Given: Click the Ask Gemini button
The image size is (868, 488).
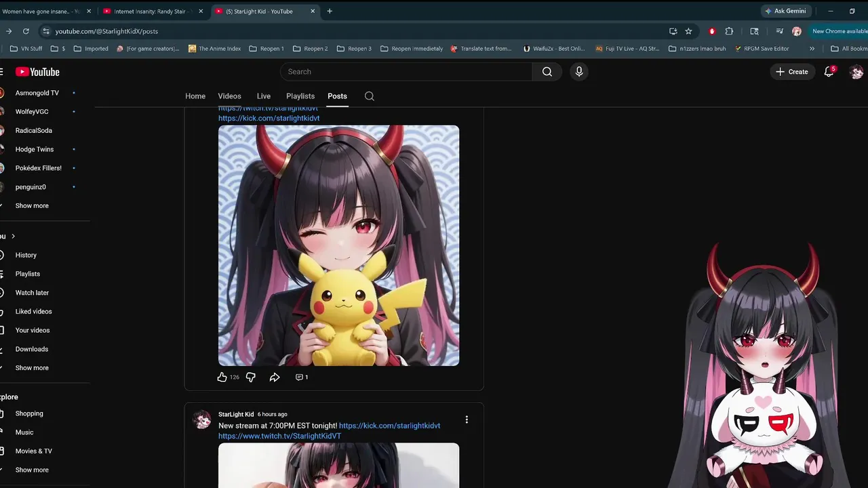Looking at the screenshot, I should pyautogui.click(x=786, y=11).
